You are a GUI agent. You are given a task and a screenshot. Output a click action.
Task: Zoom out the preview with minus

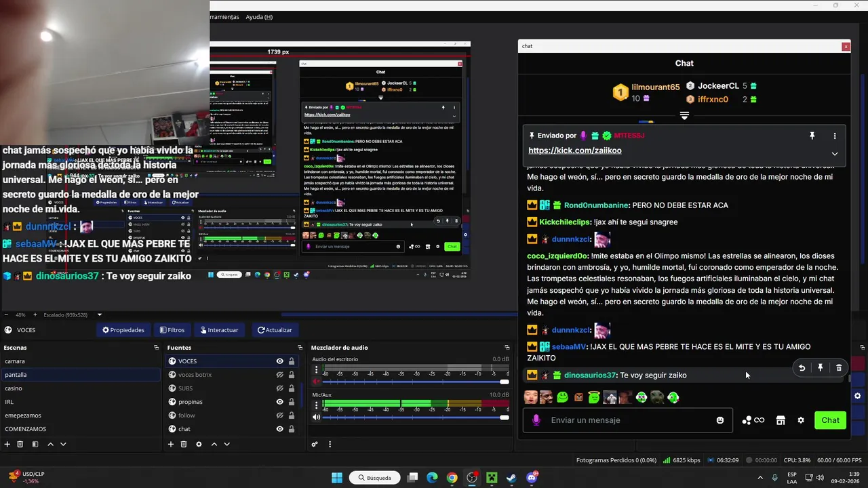pos(6,314)
